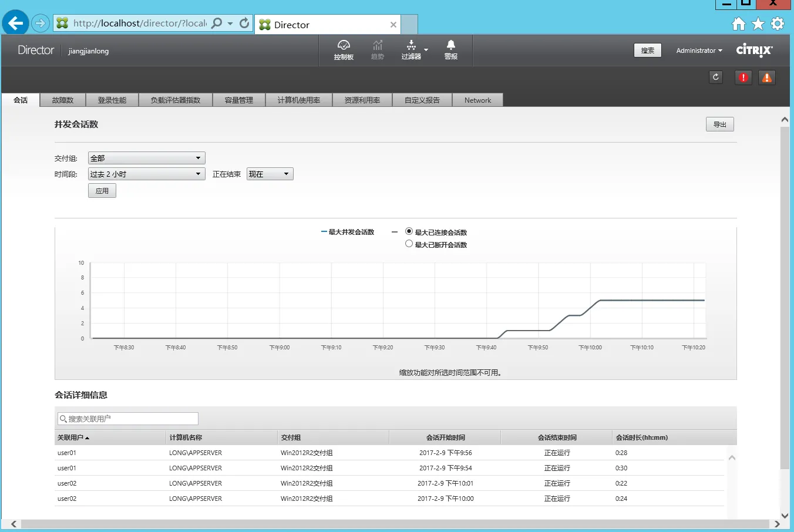The image size is (794, 532).
Task: Open the browser settings gear icon
Action: [x=778, y=23]
